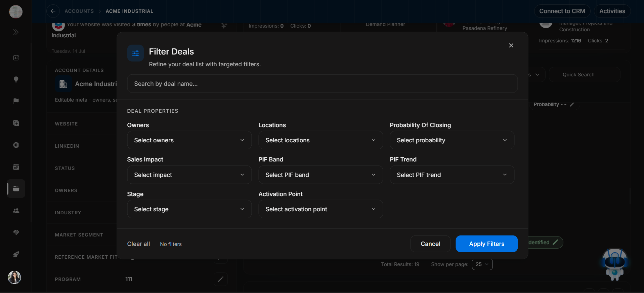This screenshot has width=644, height=293.
Task: Open the Select impact dropdown
Action: (x=189, y=175)
